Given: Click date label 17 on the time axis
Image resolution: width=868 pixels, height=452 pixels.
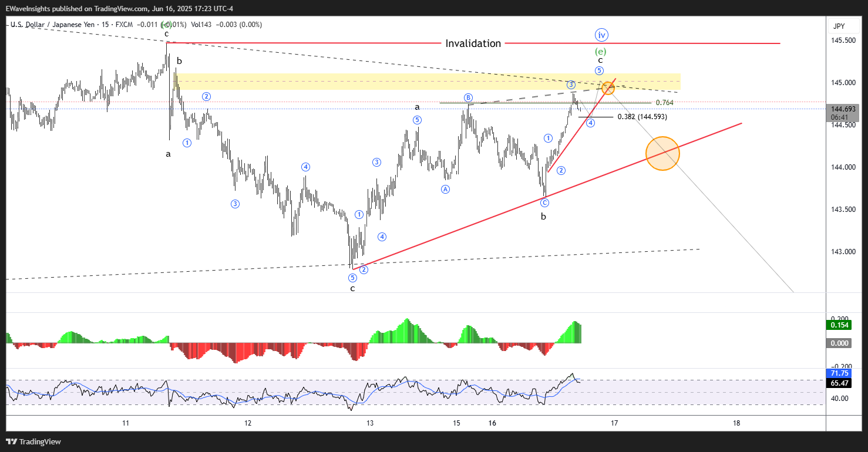Looking at the screenshot, I should point(614,423).
